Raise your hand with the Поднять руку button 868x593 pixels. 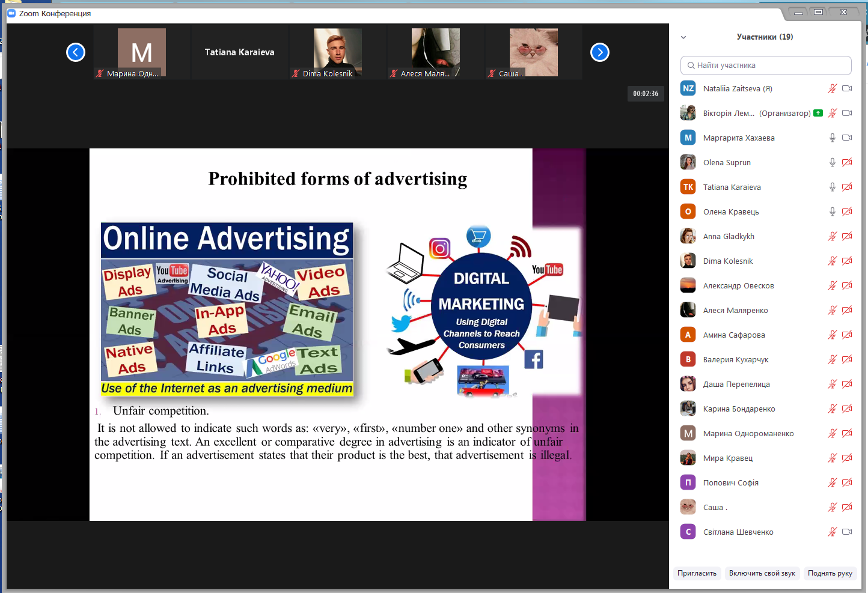830,573
